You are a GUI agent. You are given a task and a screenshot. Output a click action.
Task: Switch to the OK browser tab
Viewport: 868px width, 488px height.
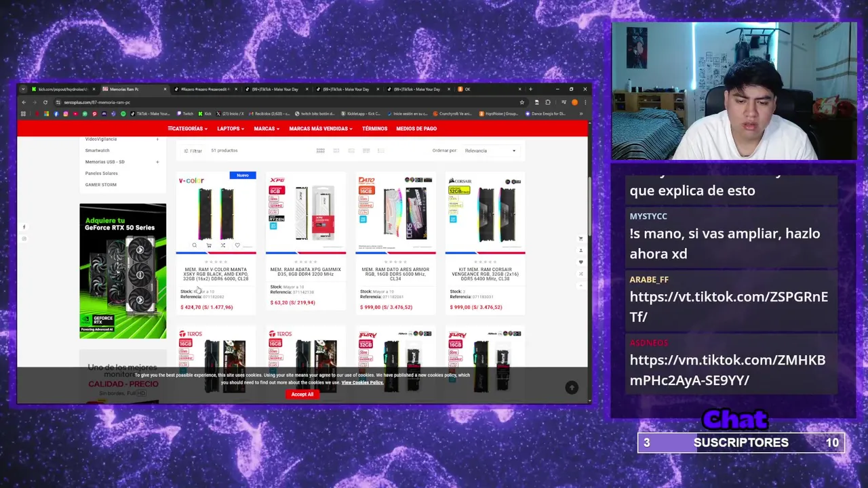[x=490, y=89]
